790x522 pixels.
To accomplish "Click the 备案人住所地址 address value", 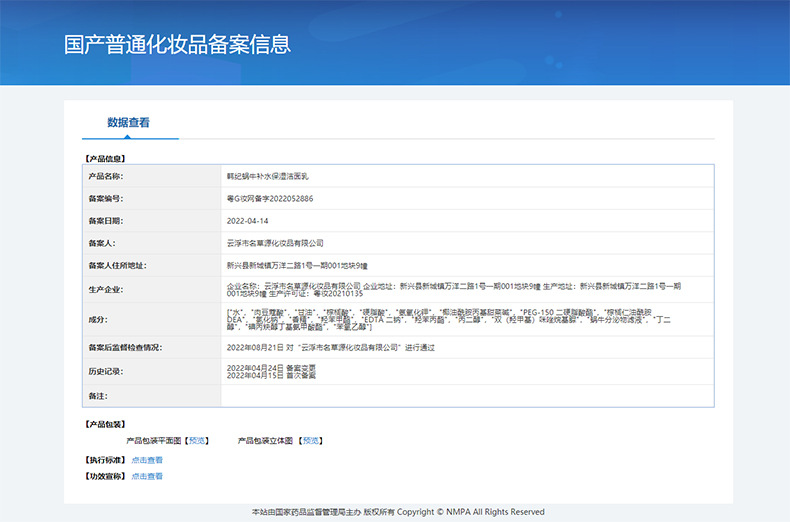I will click(298, 265).
